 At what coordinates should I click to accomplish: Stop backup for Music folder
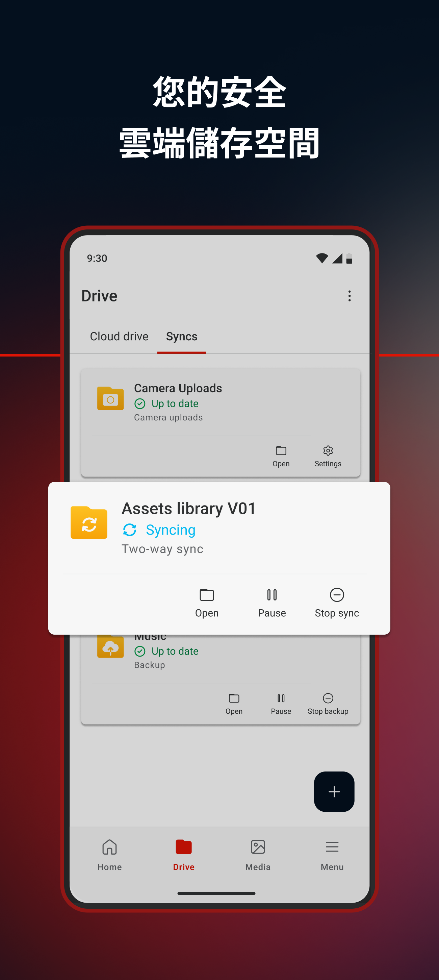[328, 704]
